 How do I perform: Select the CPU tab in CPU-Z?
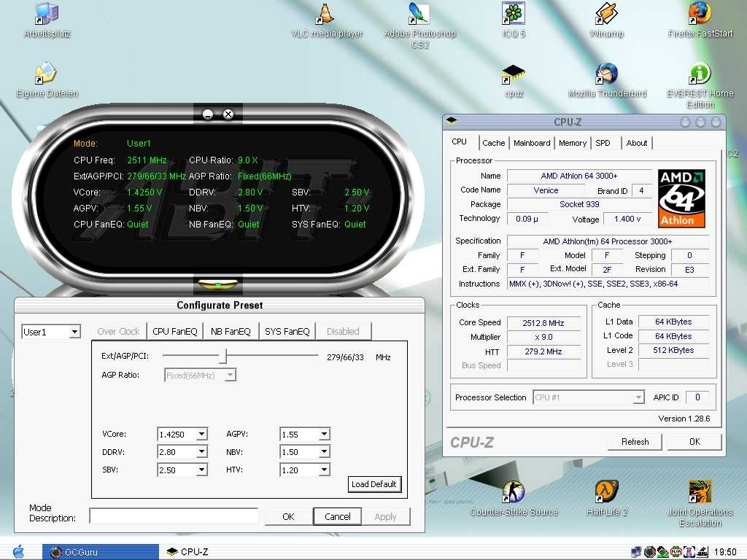click(x=460, y=142)
